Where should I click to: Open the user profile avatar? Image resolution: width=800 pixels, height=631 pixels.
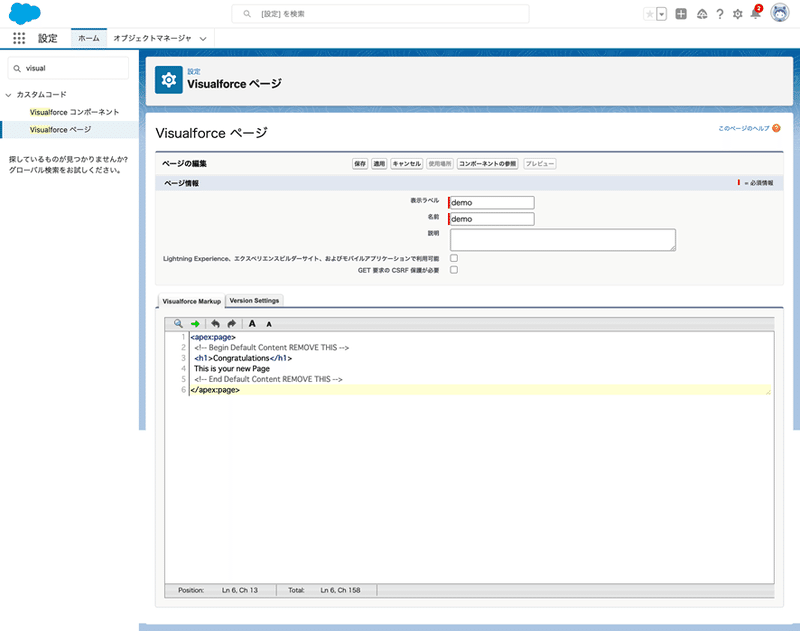(x=780, y=13)
